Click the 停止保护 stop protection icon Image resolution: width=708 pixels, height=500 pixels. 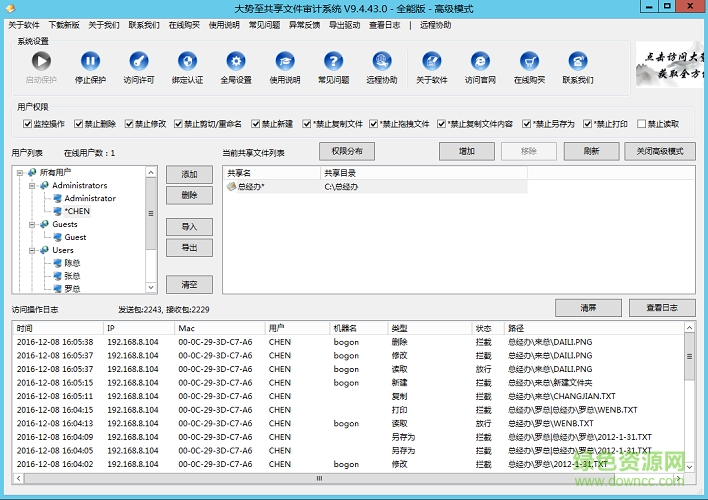90,62
